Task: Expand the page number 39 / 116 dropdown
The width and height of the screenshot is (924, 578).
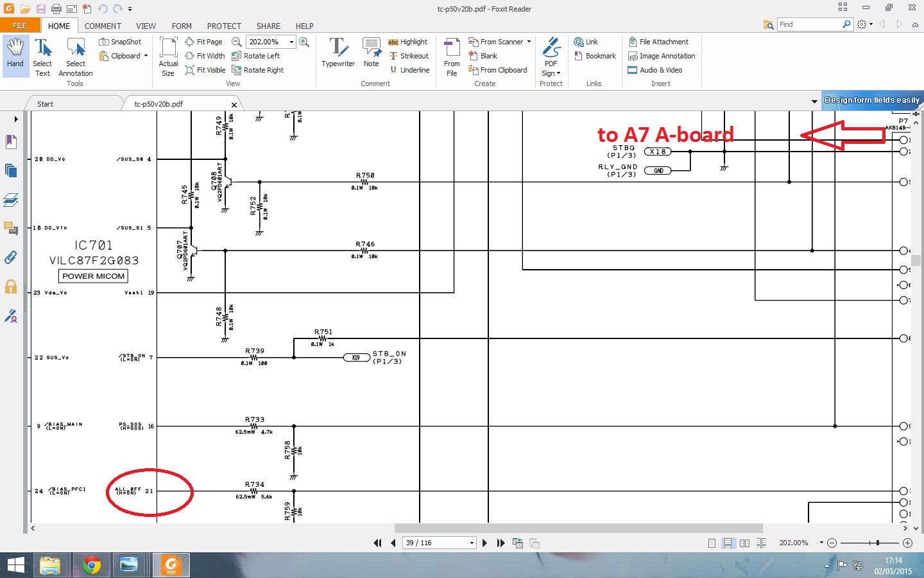Action: (472, 543)
